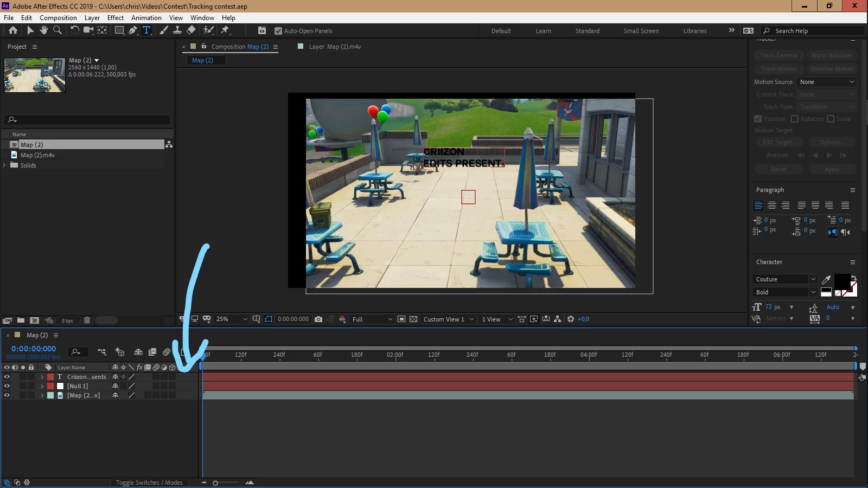Screen dimensions: 868x488
Task: Open the Animation menu
Action: [146, 18]
